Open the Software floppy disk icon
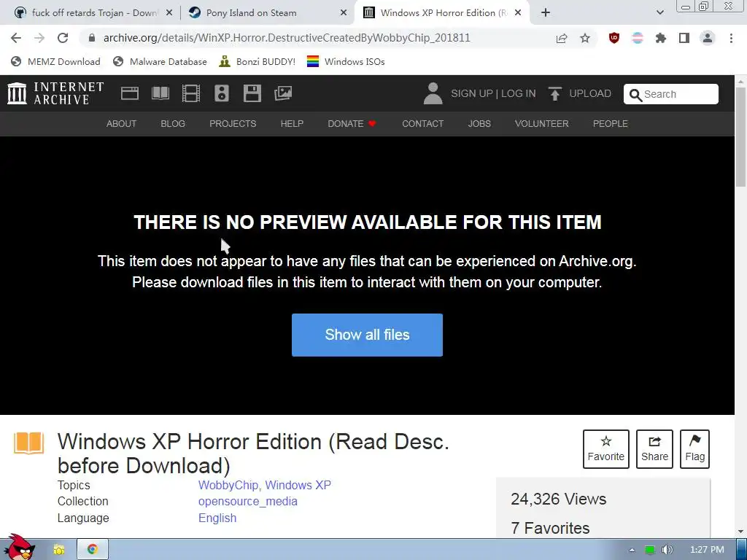The width and height of the screenshot is (747, 560). coord(252,93)
